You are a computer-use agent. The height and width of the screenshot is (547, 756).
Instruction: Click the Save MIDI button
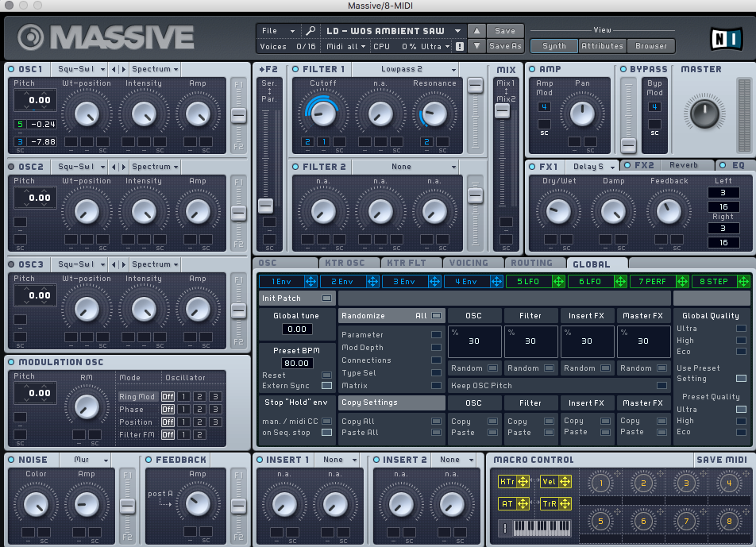coord(720,460)
